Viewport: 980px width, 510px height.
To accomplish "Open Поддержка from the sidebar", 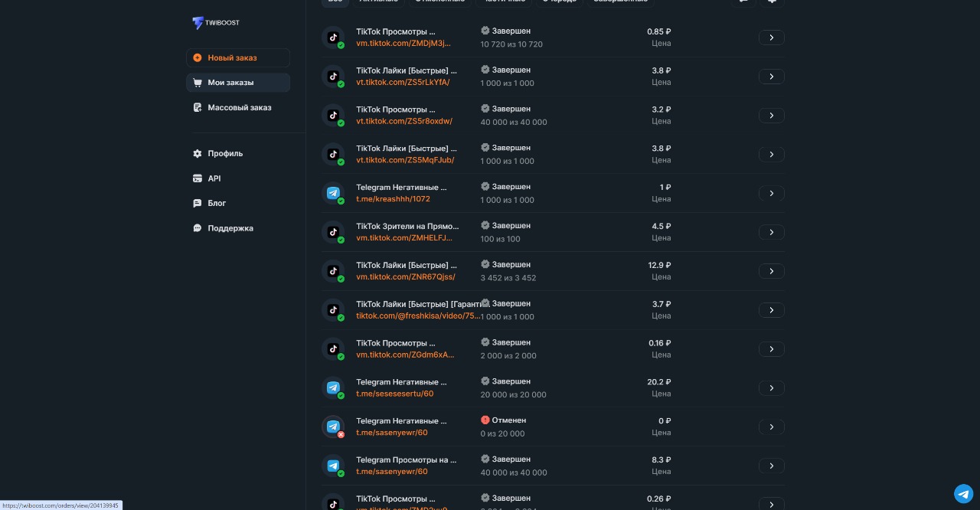I will pyautogui.click(x=230, y=228).
